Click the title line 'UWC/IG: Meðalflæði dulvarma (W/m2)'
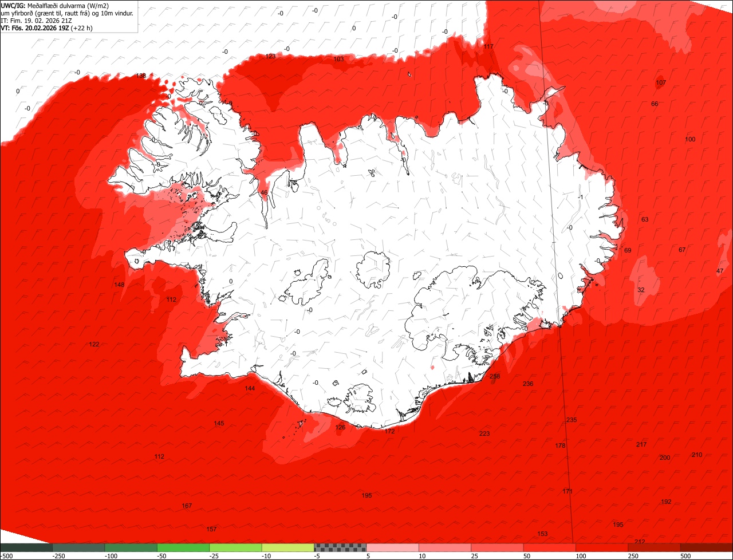Viewport: 733px width, 560px height. pos(55,5)
